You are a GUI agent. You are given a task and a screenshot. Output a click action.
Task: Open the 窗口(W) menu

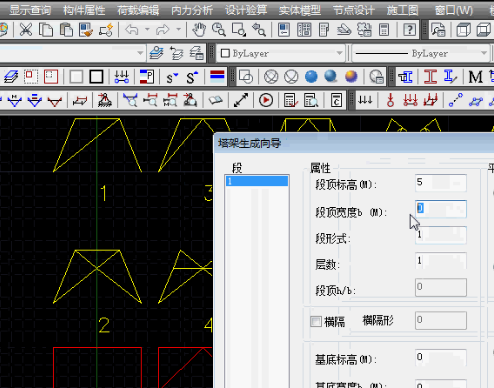(x=454, y=11)
